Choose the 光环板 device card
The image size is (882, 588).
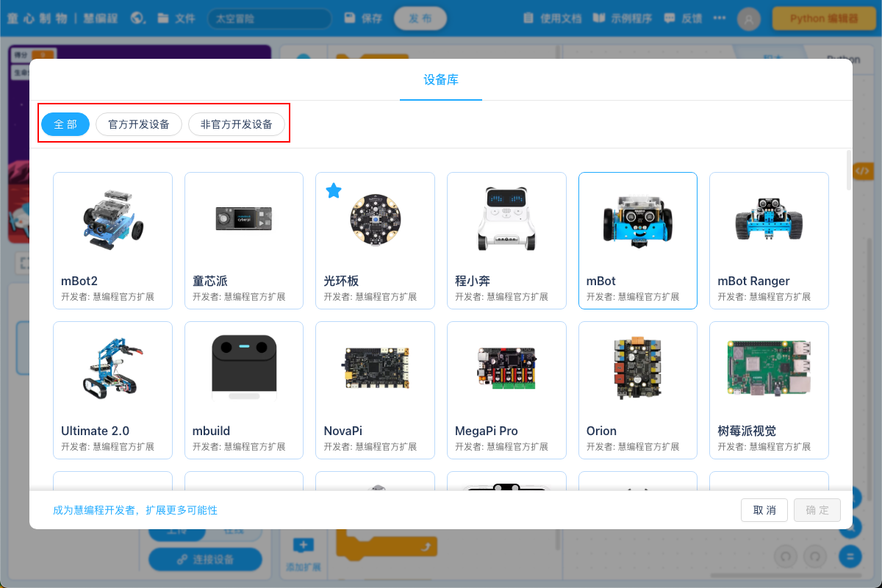(375, 240)
